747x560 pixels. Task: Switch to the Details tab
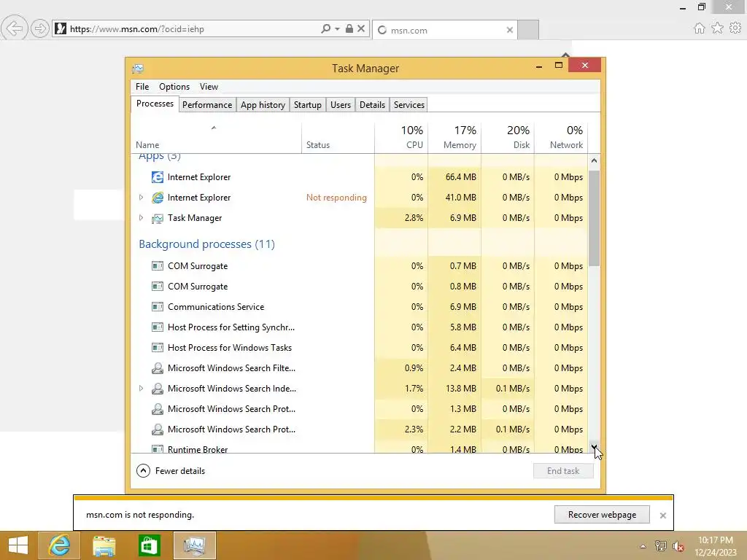pos(372,105)
